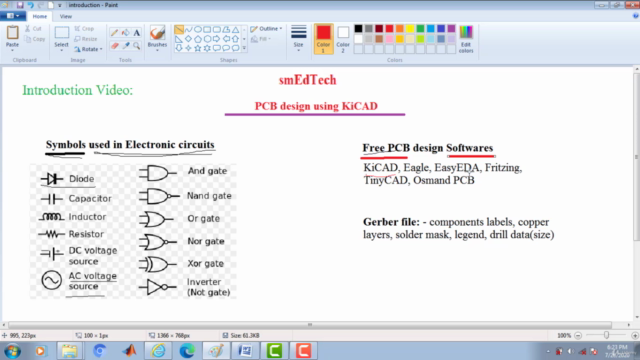640x360 pixels.
Task: Open Internet Explorer from taskbar
Action: [158, 351]
